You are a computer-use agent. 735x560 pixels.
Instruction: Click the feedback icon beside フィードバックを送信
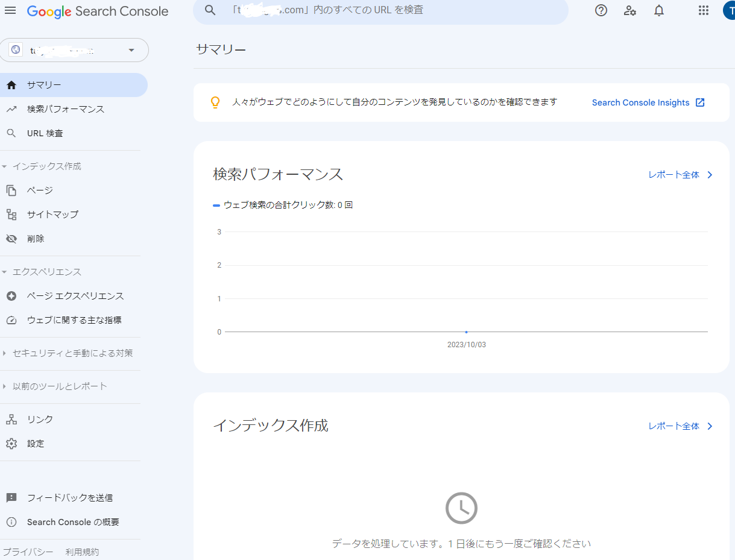11,498
